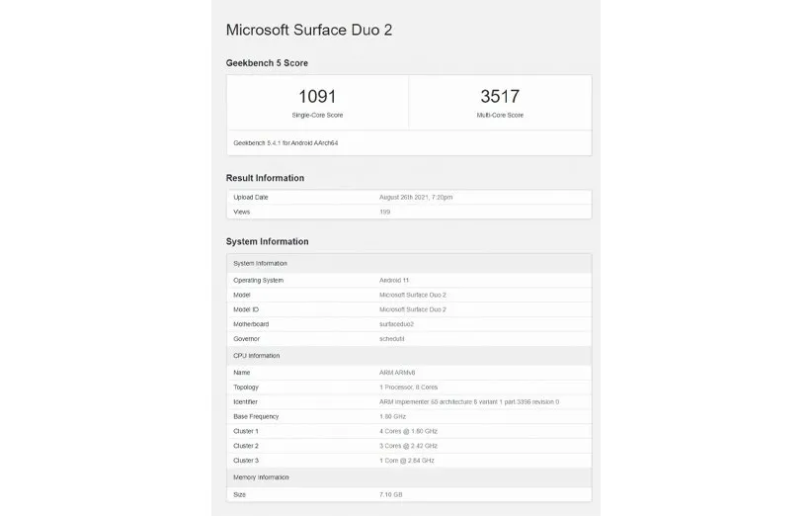Click the bold 'System Information' section heading
Image resolution: width=812 pixels, height=516 pixels.
268,241
